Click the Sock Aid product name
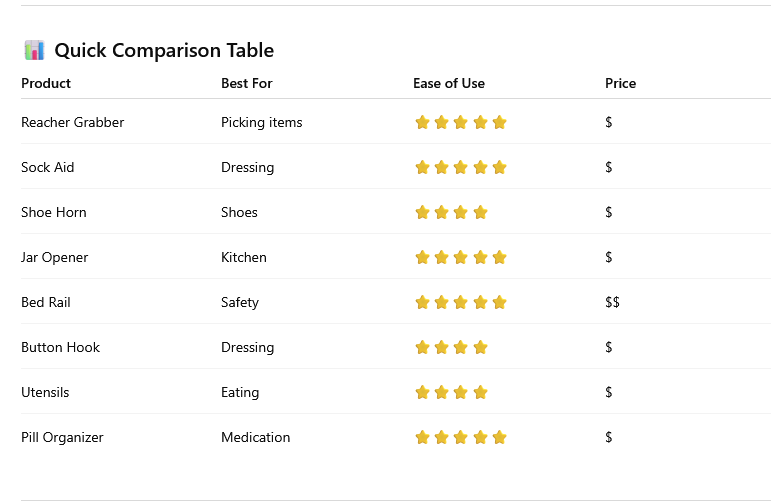The image size is (771, 503). coord(47,167)
